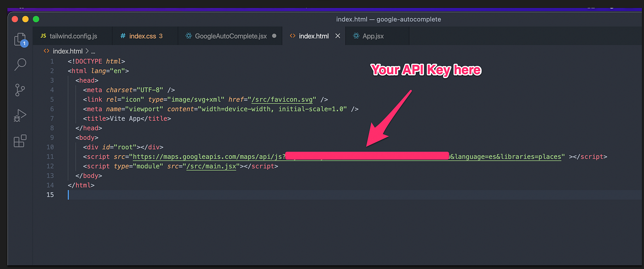The image size is (644, 269).
Task: Switch to the tailwind.config.js tab
Action: click(x=74, y=35)
